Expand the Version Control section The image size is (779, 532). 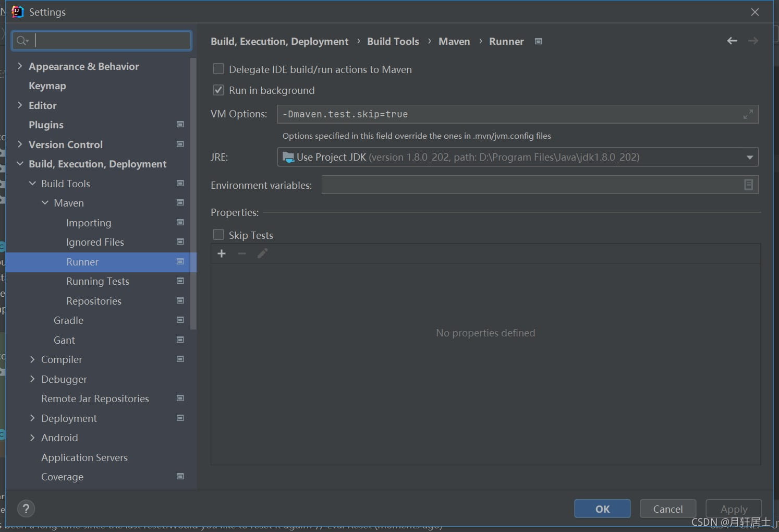tap(20, 144)
